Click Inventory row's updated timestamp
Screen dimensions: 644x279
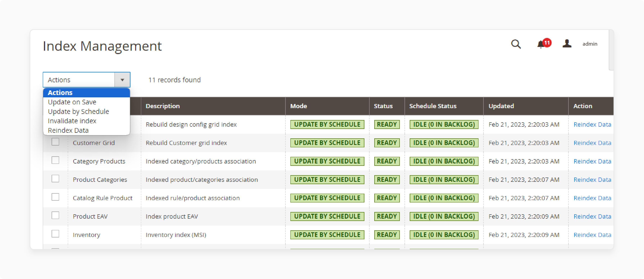tap(524, 235)
